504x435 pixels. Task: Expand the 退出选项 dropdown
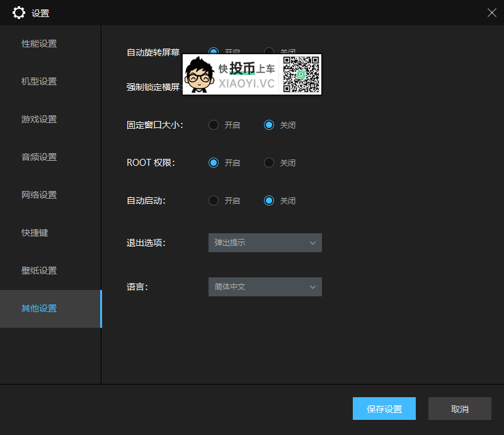(265, 243)
